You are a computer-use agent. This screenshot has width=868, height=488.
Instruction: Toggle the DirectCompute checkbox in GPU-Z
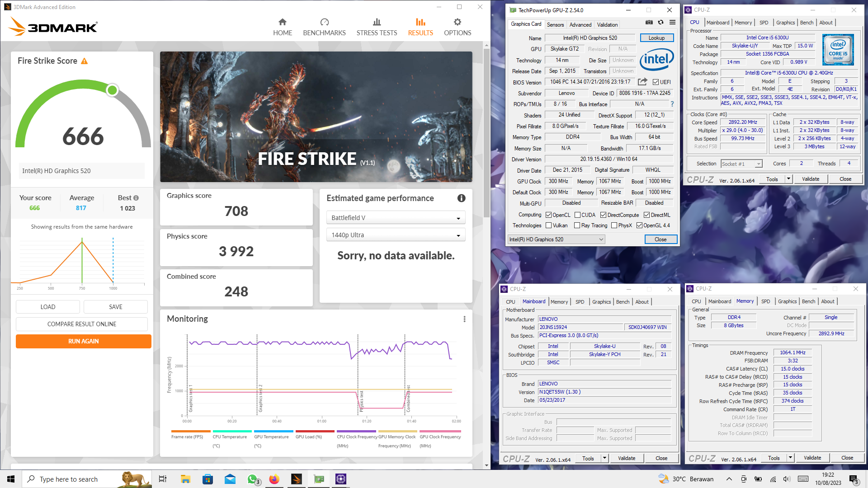coord(603,215)
